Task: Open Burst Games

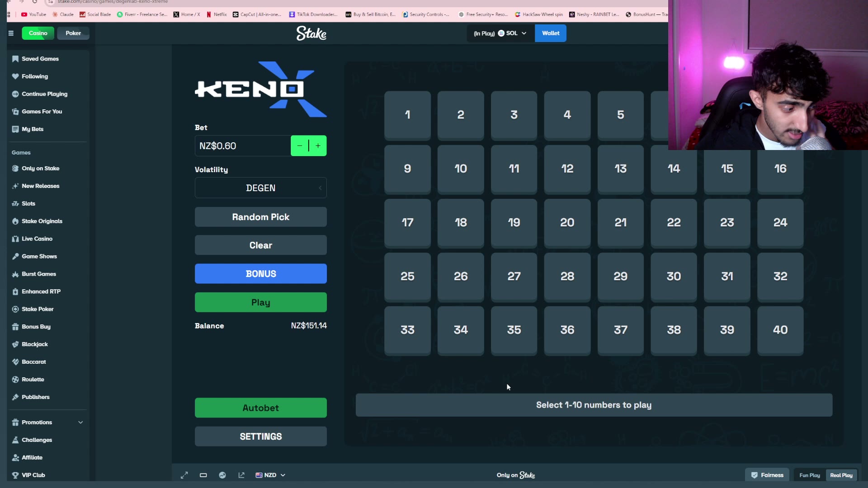Action: point(38,274)
